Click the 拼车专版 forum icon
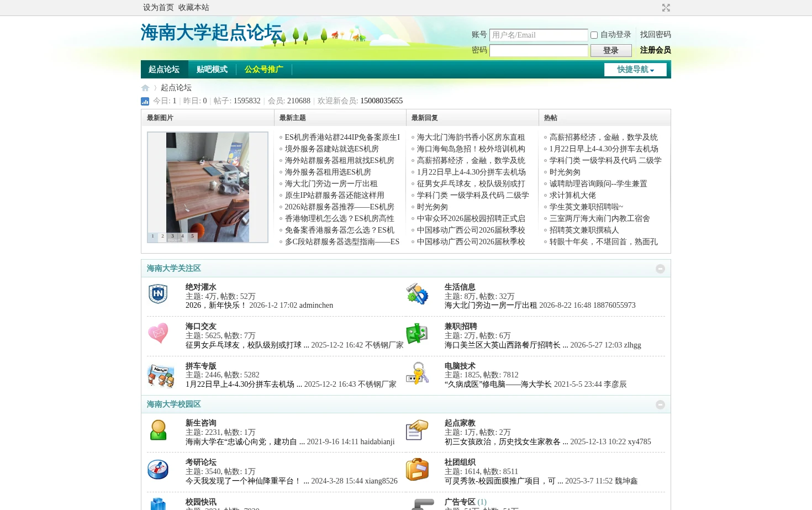The image size is (812, 510). coord(161,375)
